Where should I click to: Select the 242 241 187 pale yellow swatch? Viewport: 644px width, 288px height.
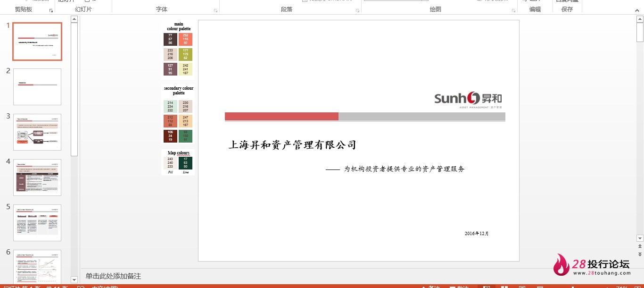click(x=185, y=69)
